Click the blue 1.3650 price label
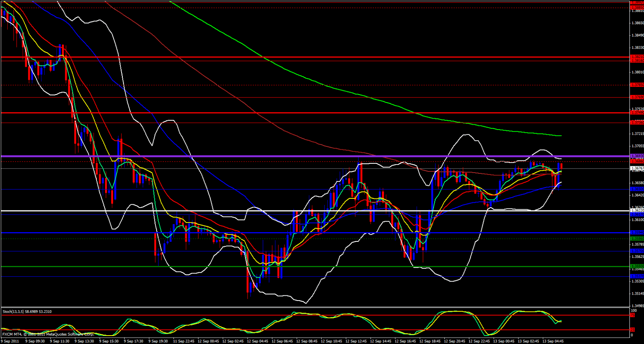The image size is (644, 344). tap(637, 189)
